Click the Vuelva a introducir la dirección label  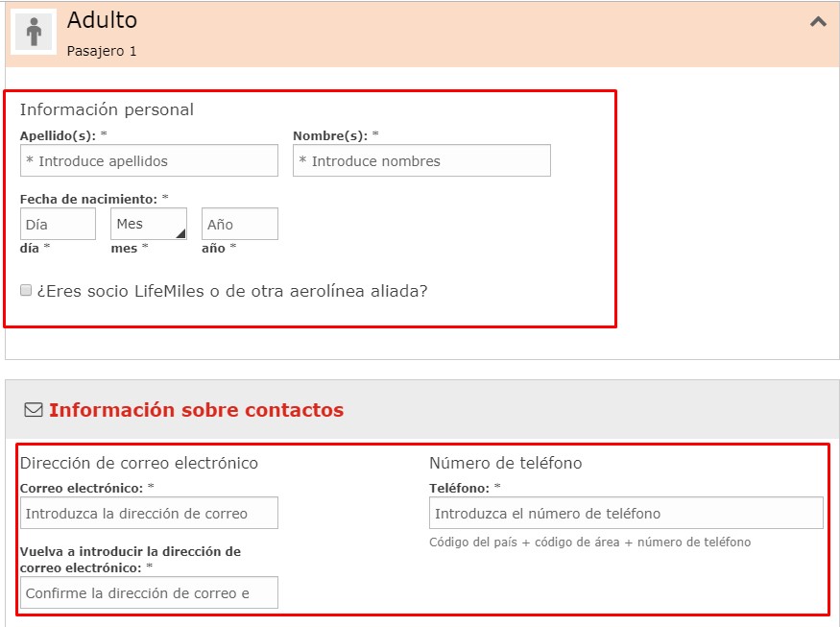pos(131,560)
